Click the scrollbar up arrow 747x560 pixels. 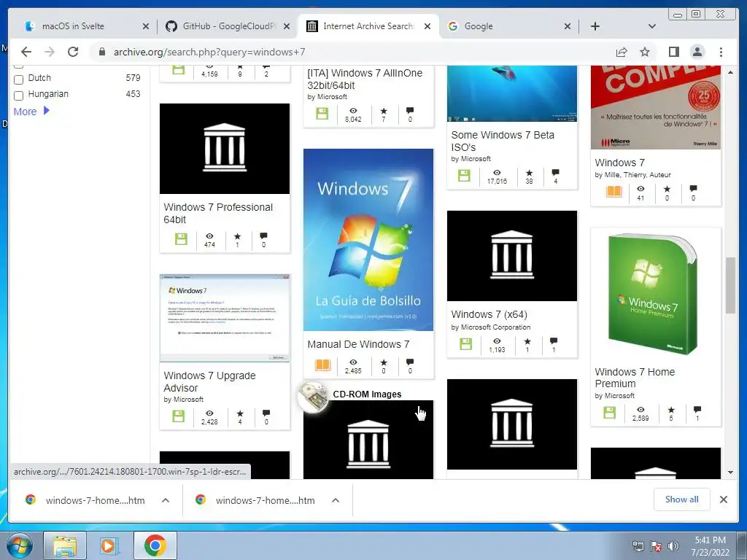pyautogui.click(x=730, y=72)
